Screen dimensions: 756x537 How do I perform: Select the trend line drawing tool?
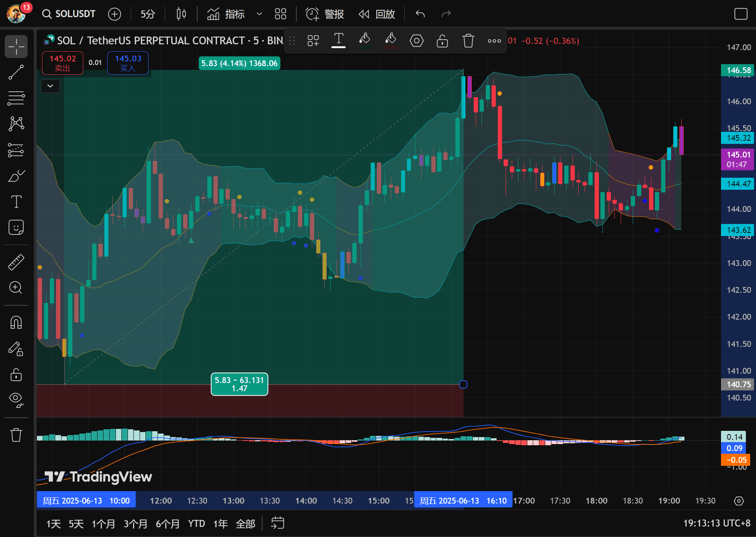[16, 72]
